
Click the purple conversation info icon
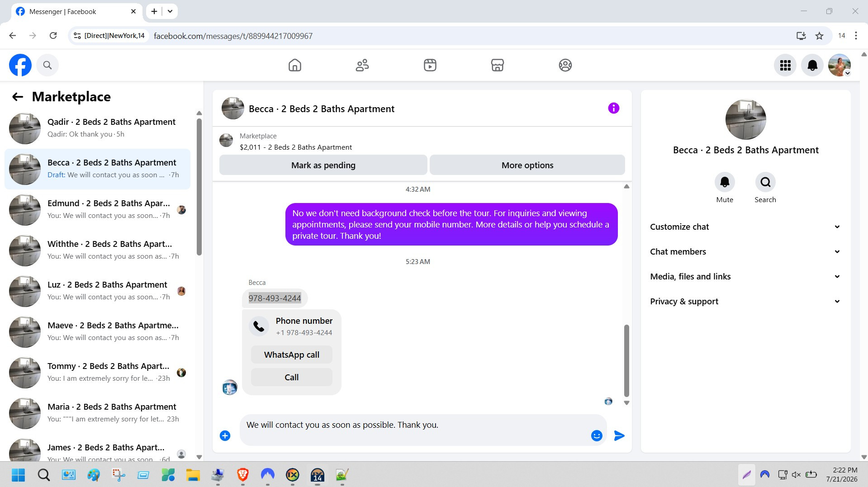613,108
